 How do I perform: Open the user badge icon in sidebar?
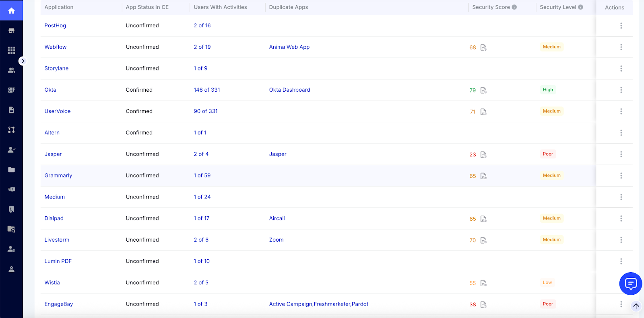(x=11, y=249)
